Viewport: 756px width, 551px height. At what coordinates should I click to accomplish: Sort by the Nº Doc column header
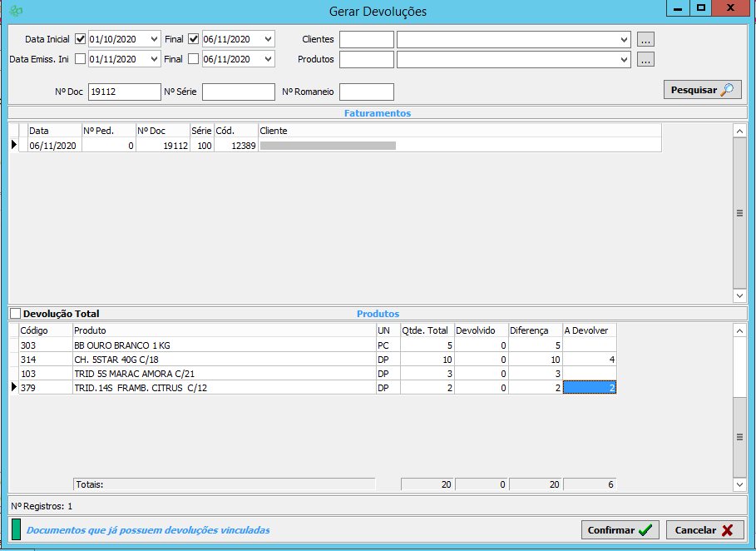[161, 131]
